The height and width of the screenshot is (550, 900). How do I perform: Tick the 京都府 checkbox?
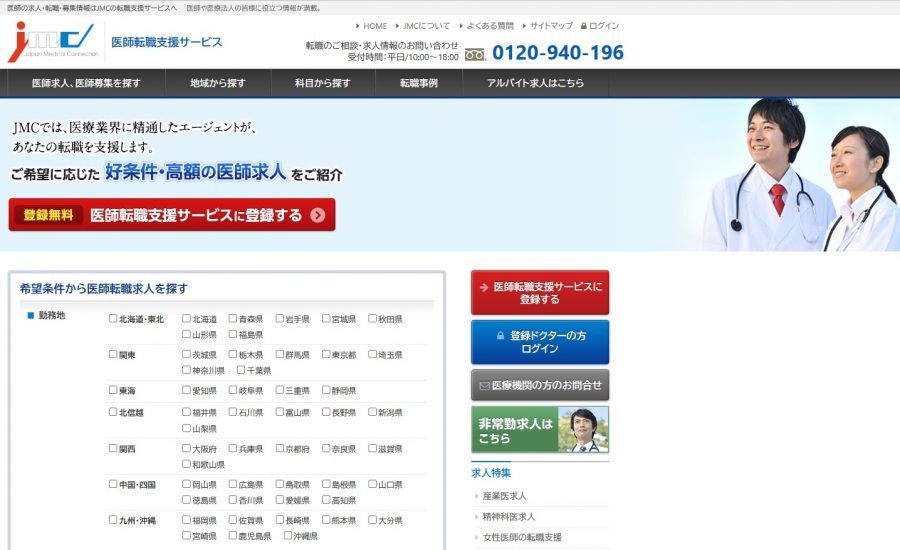coord(280,448)
